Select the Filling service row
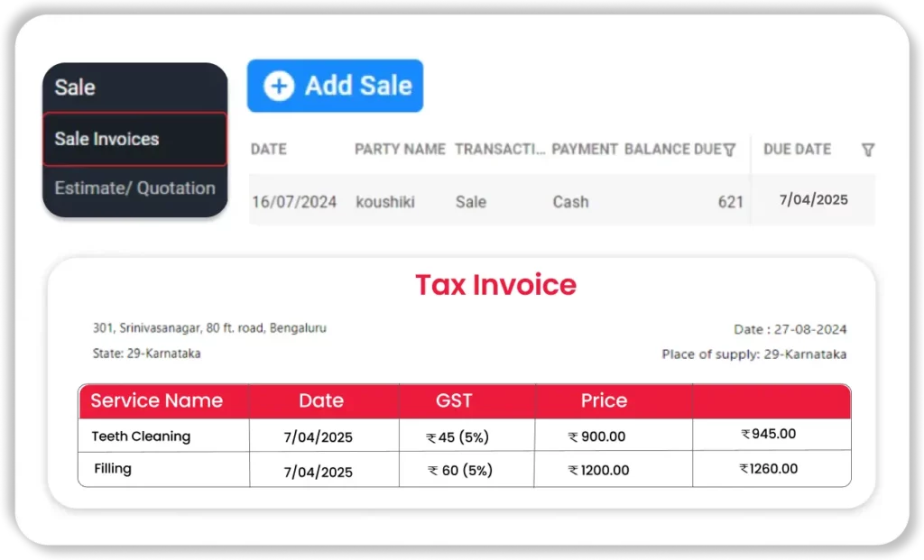This screenshot has height=560, width=924. 113,469
